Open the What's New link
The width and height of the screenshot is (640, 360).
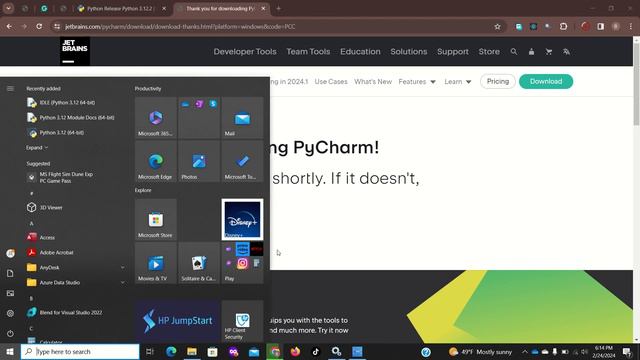pyautogui.click(x=373, y=82)
